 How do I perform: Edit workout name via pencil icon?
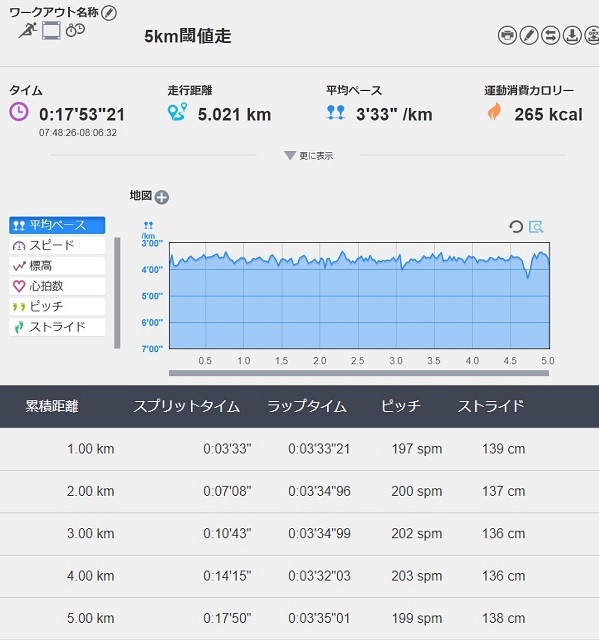point(109,13)
